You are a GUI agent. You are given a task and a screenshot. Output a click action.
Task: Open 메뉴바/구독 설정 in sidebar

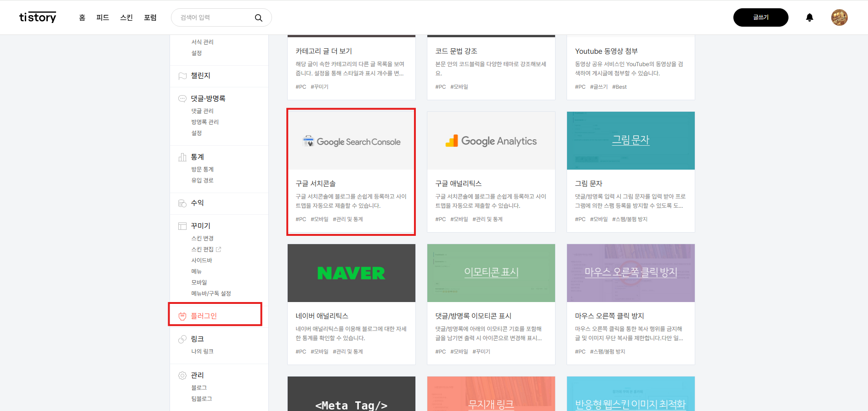[211, 293]
